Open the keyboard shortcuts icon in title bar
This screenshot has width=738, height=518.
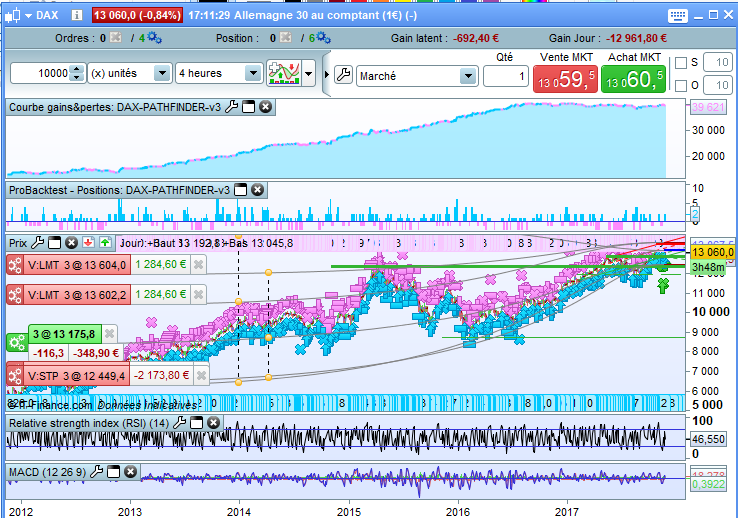(x=677, y=16)
